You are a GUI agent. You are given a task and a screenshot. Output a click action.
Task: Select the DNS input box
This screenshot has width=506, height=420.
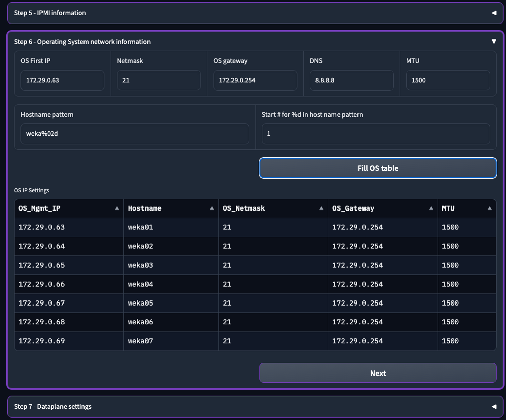pyautogui.click(x=351, y=80)
